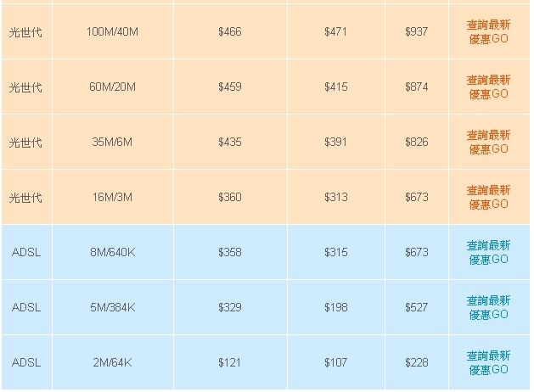Click the $937 total price cell
Image resolution: width=534 pixels, height=392 pixels.
417,31
